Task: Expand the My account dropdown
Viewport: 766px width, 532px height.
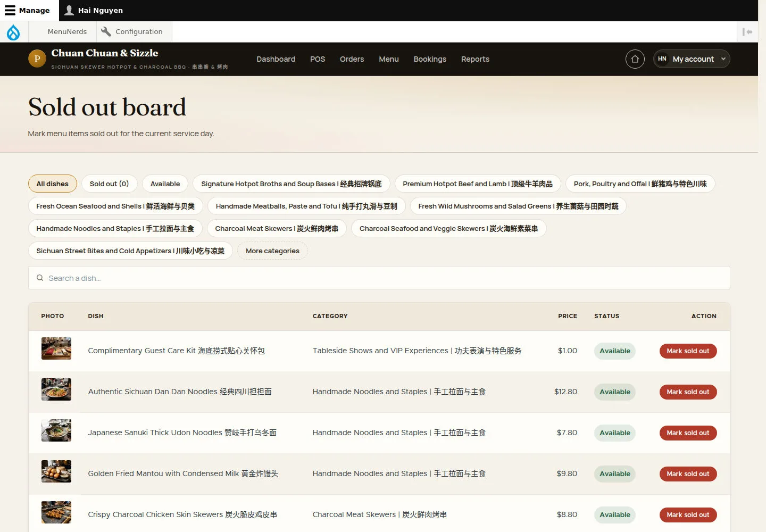Action: 692,59
